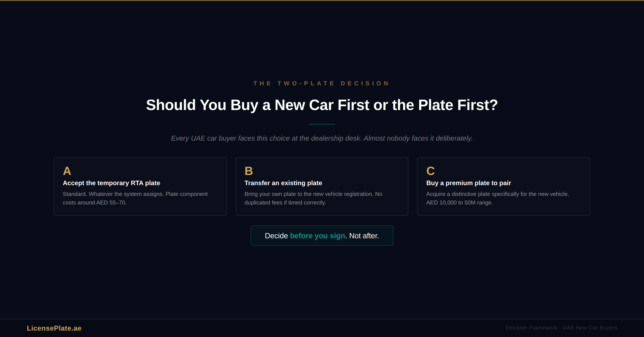Click the main headline about car or plate first
Screen dimensions: 644x337
click(322, 105)
